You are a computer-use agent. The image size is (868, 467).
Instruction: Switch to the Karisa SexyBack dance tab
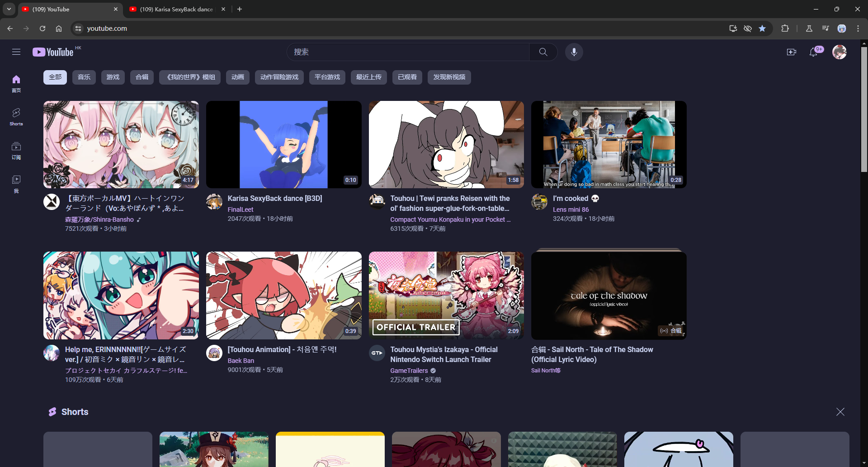click(x=176, y=9)
